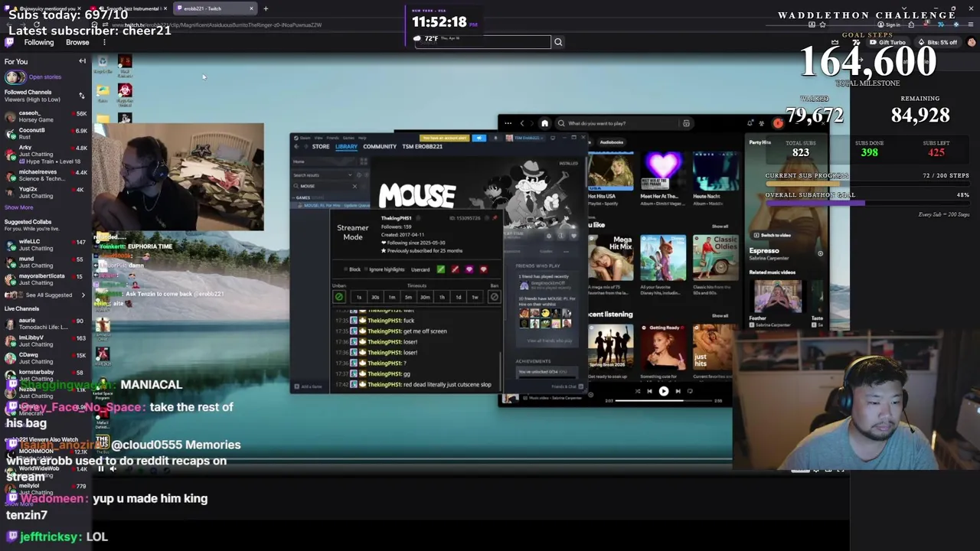Select Audiobooks filter chip
The image size is (980, 551).
coord(611,142)
